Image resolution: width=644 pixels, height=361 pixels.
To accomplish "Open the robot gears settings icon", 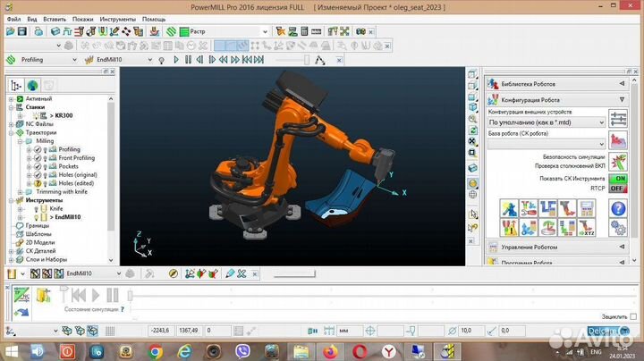I will pyautogui.click(x=618, y=228).
